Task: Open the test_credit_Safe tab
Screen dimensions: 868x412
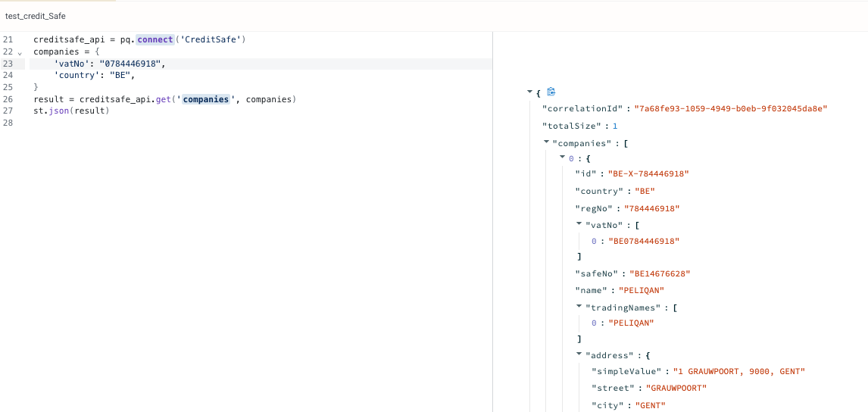Action: (36, 16)
